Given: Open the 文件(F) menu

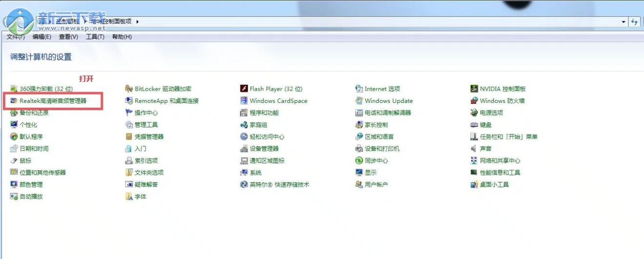Looking at the screenshot, I should [x=16, y=37].
